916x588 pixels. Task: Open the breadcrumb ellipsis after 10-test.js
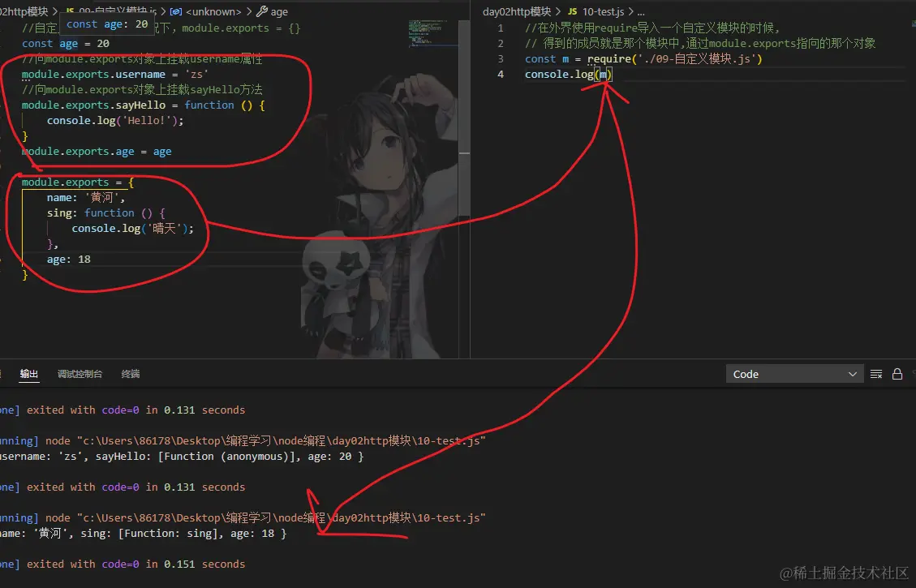[x=641, y=11]
